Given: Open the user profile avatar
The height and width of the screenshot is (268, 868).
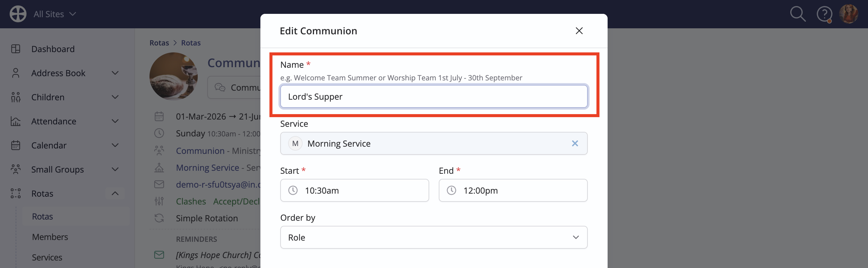Looking at the screenshot, I should 848,14.
